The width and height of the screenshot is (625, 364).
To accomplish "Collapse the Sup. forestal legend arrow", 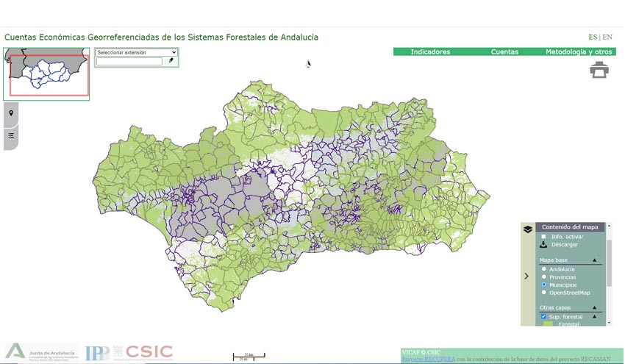I will [594, 316].
